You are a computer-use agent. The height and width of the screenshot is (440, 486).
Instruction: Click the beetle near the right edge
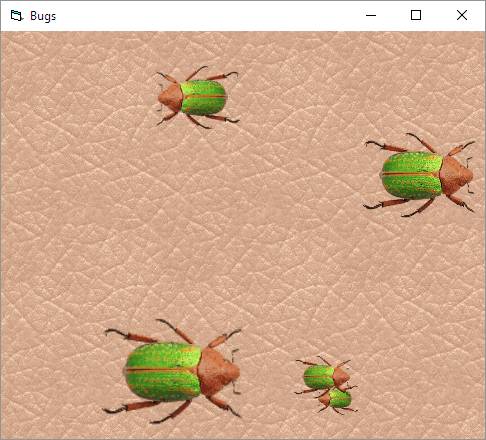(419, 175)
